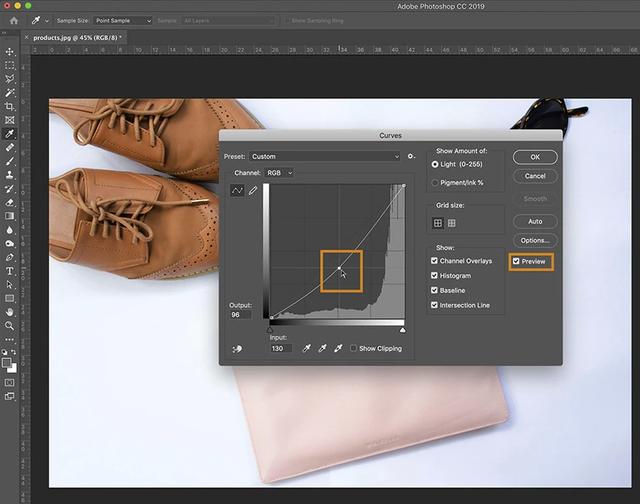
Task: Select Pigment/Ink % radio option
Action: 435,183
